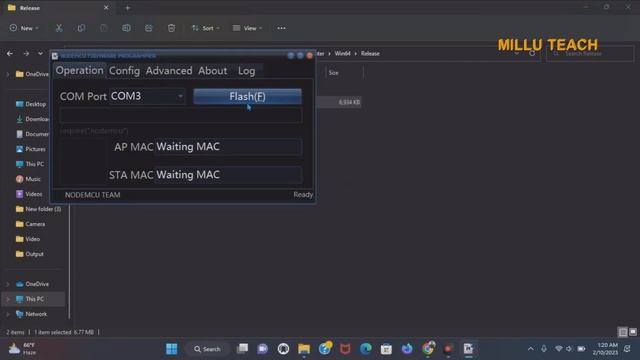
Task: Click the Flash(F) button
Action: 247,96
